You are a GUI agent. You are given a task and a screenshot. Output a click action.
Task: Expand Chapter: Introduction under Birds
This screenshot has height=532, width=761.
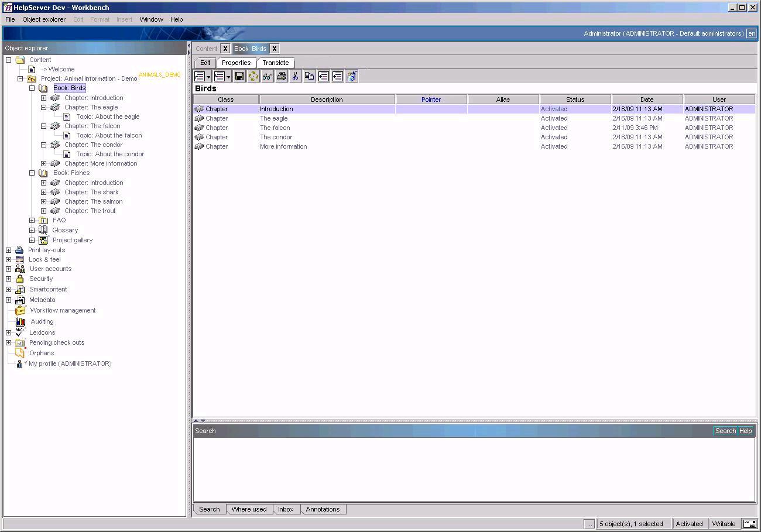pyautogui.click(x=43, y=98)
